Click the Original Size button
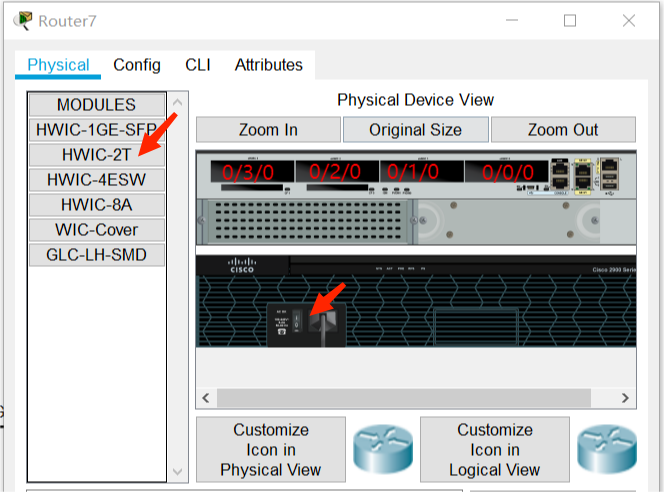Screen dimensions: 664x492 [415, 130]
